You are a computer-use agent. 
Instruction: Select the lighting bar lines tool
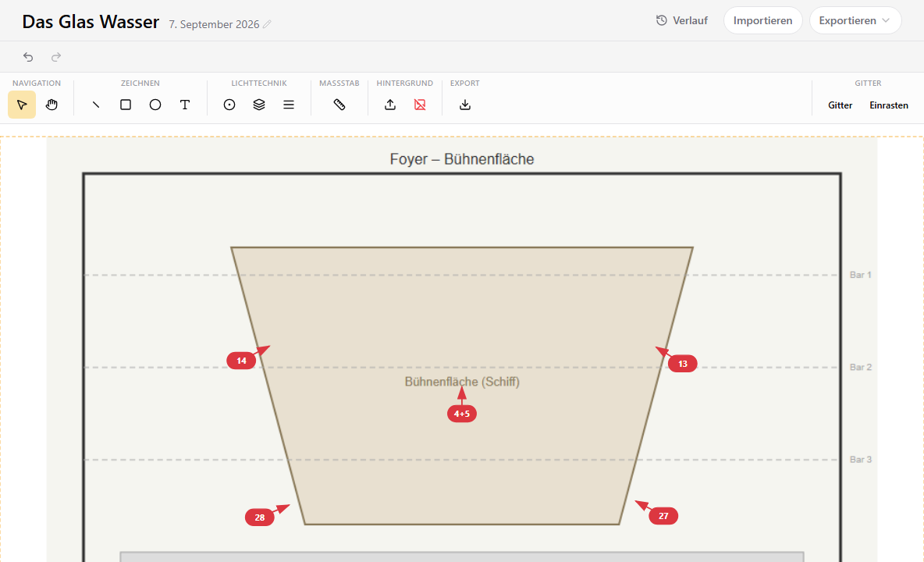pos(289,105)
